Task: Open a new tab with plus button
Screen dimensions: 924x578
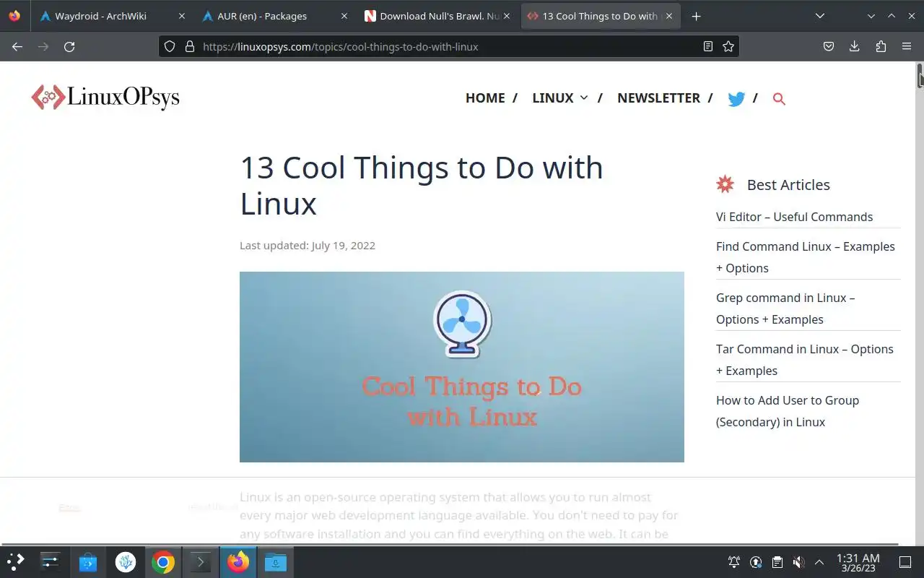Action: click(x=696, y=16)
